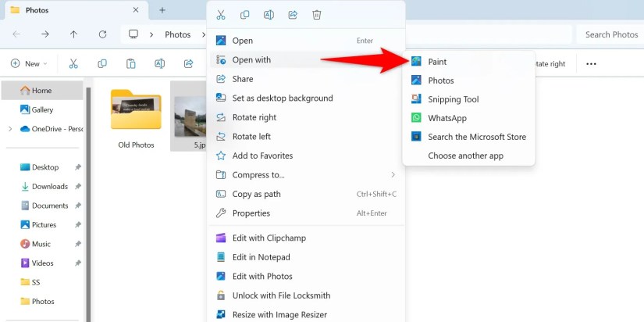This screenshot has width=644, height=322.
Task: Select Copy as path
Action: (x=306, y=194)
